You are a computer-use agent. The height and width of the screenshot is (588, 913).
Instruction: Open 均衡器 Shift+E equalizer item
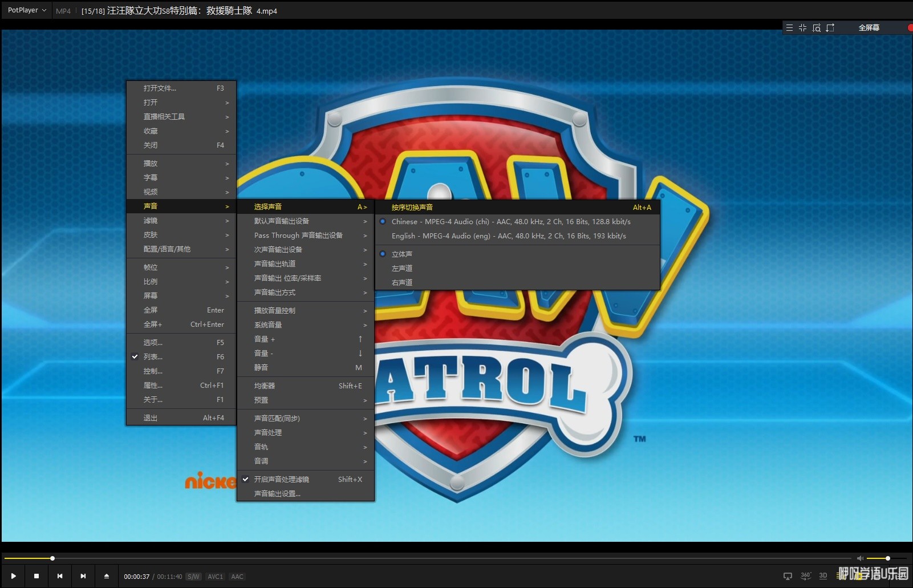tap(306, 386)
